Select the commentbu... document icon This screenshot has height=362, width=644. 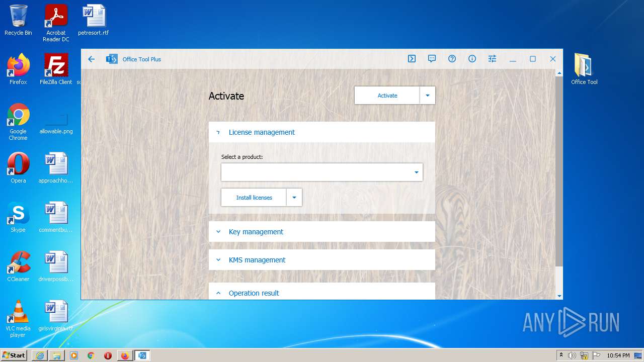[56, 217]
